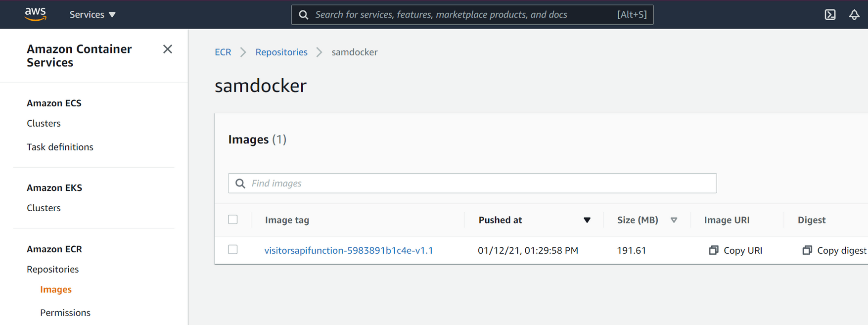Sort by Size (MB) column arrow
Screen dimensions: 868x325
[x=674, y=220]
